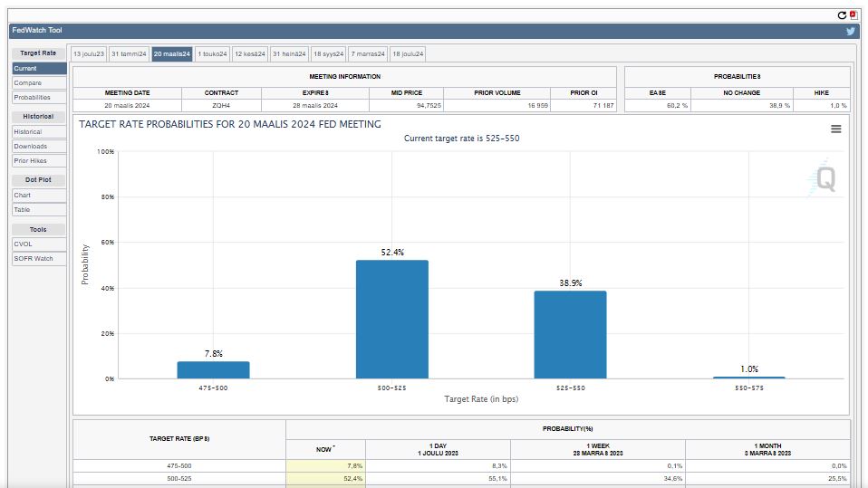Open the chart hamburger menu icon

point(836,129)
